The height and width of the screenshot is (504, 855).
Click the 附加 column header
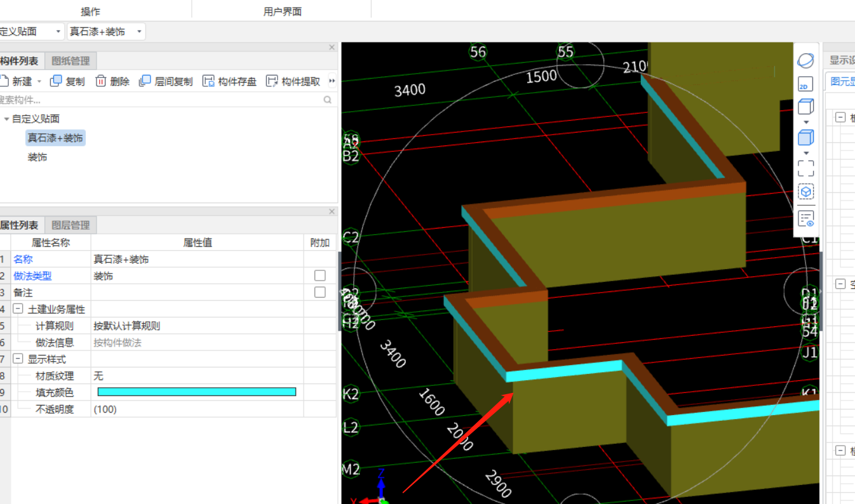click(x=320, y=242)
